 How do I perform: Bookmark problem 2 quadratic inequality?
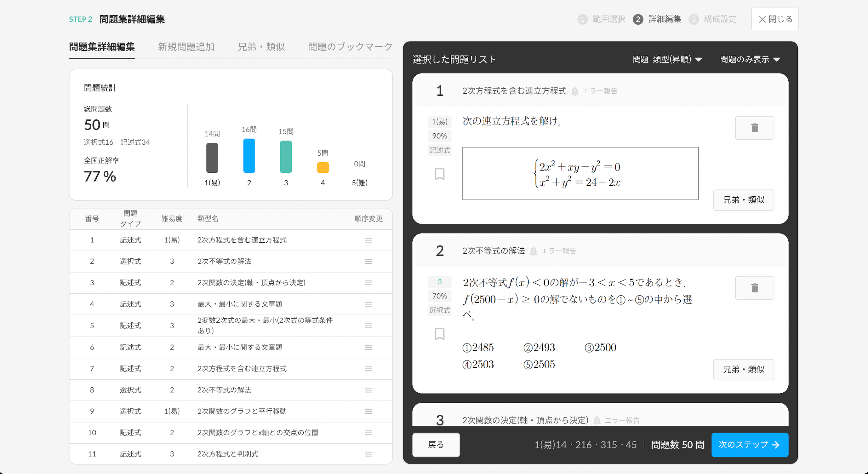click(x=439, y=334)
